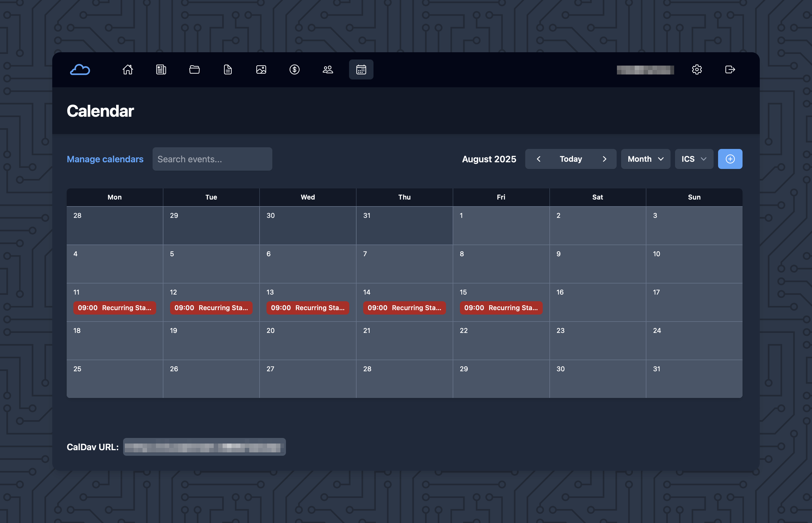Select the Calendar icon in navbar

pos(361,70)
